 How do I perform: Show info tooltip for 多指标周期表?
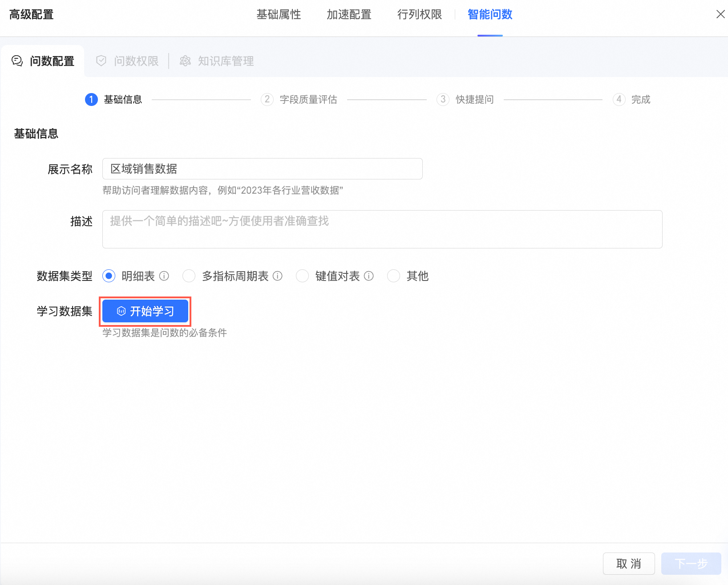[x=278, y=276]
